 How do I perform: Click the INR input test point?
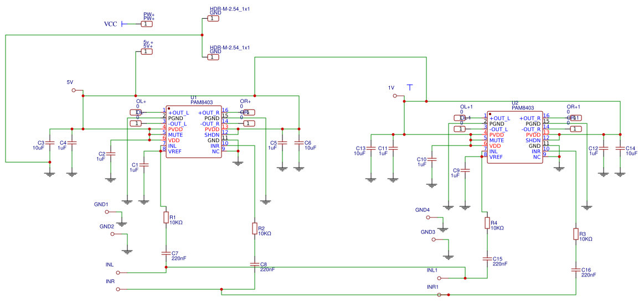119,289
